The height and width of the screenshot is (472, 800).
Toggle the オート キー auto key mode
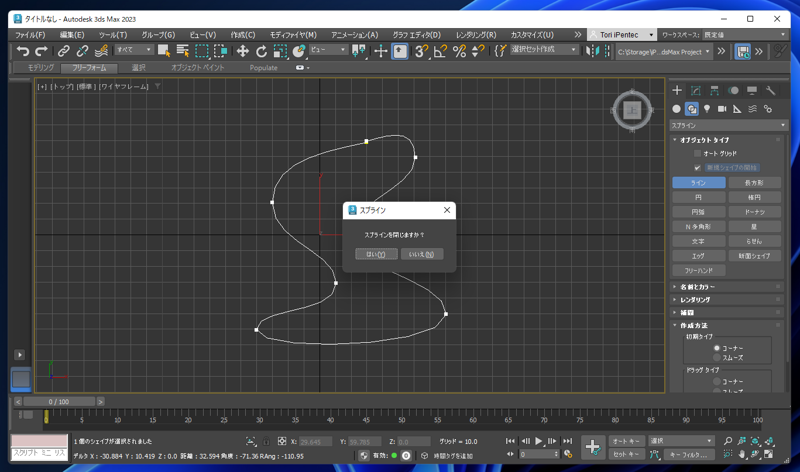point(627,441)
